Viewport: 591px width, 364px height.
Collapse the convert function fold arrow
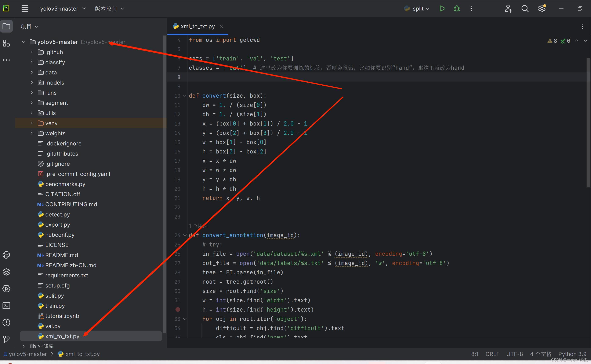tap(185, 96)
